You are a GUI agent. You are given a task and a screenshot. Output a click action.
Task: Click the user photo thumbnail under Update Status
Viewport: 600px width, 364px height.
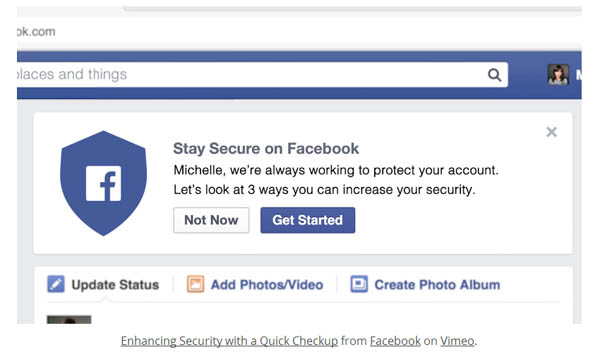(x=69, y=320)
